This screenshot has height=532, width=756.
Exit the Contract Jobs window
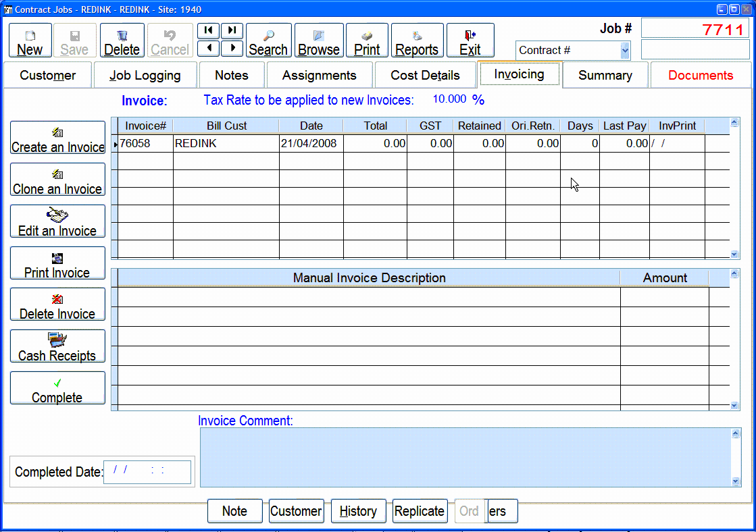coord(470,42)
